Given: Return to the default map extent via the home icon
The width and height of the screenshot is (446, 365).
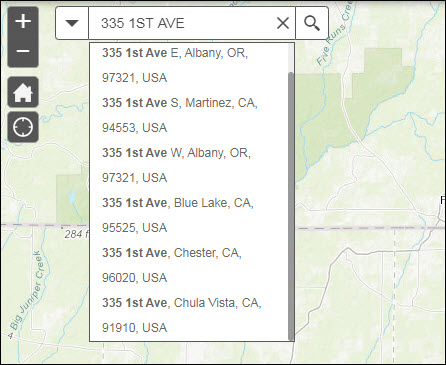Looking at the screenshot, I should click(23, 92).
